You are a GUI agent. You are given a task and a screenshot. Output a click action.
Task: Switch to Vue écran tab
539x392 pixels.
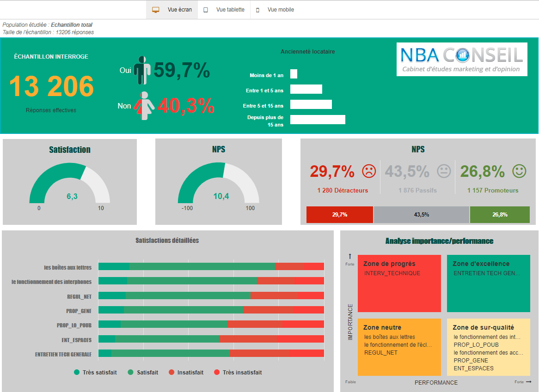point(172,10)
